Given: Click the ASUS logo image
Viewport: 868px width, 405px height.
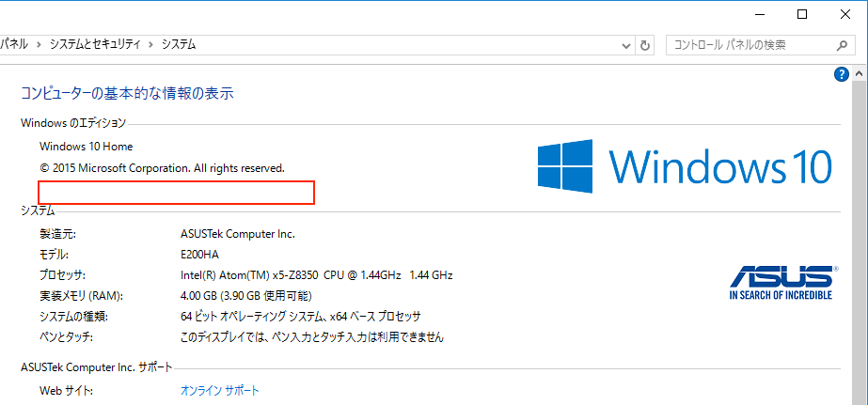Looking at the screenshot, I should (x=781, y=281).
